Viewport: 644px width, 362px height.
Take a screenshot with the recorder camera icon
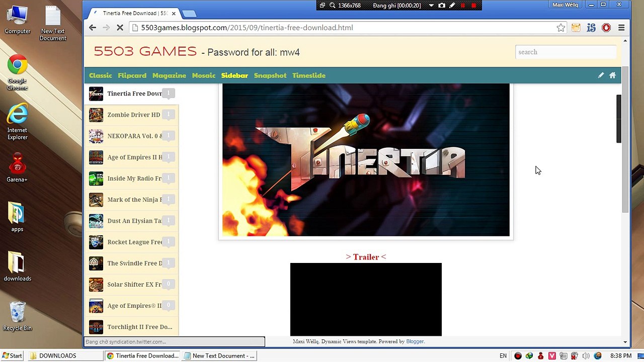tap(442, 6)
